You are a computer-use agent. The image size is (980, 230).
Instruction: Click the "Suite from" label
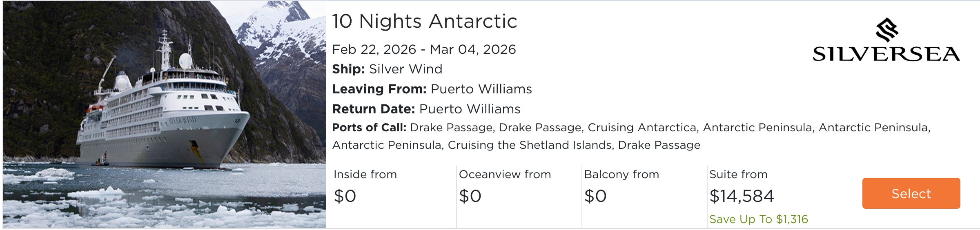738,175
